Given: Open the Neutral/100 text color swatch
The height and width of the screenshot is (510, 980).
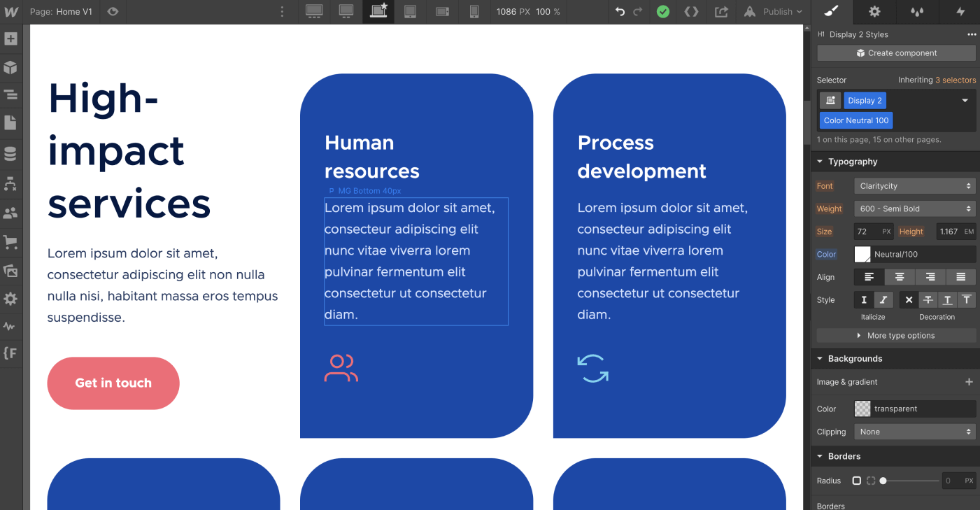Looking at the screenshot, I should pyautogui.click(x=862, y=254).
